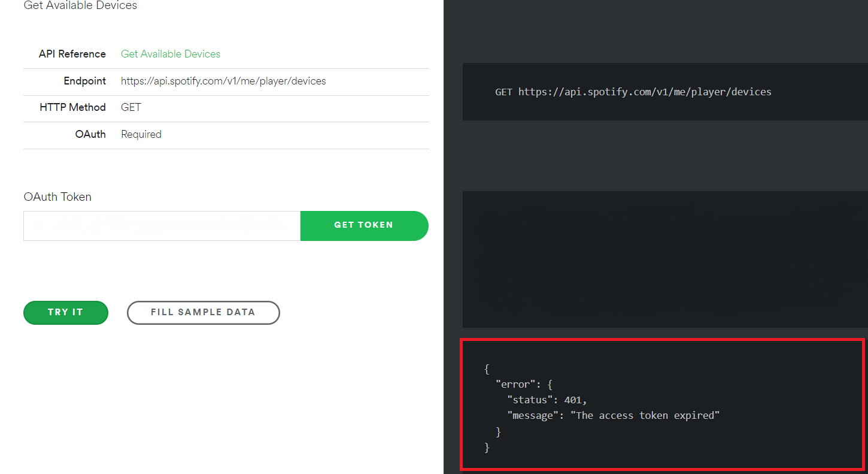The height and width of the screenshot is (474, 868).
Task: Click the GET TOKEN button
Action: (364, 225)
